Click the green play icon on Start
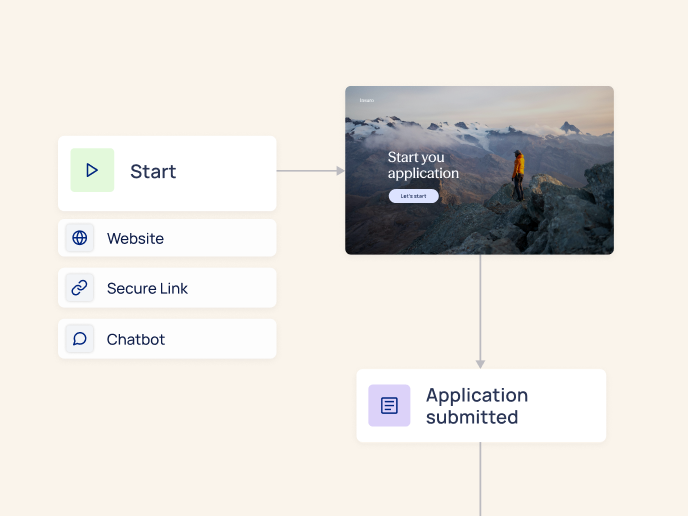The height and width of the screenshot is (516, 688). pos(92,171)
